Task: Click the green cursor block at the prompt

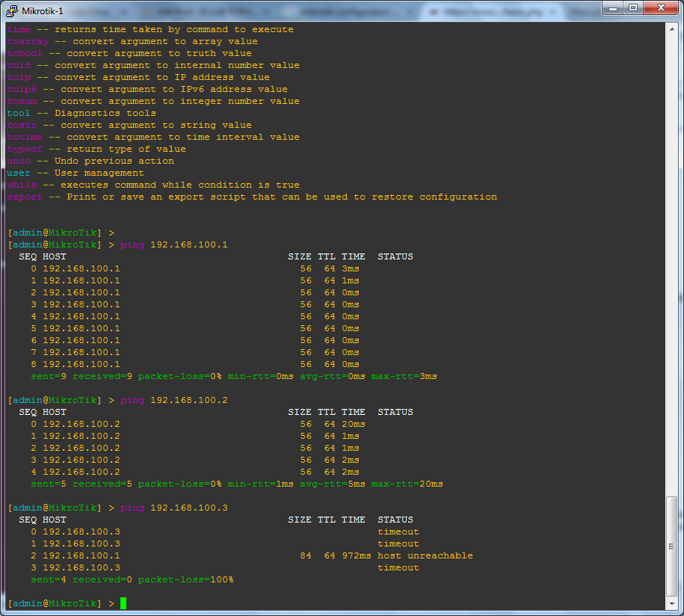Action: [123, 603]
